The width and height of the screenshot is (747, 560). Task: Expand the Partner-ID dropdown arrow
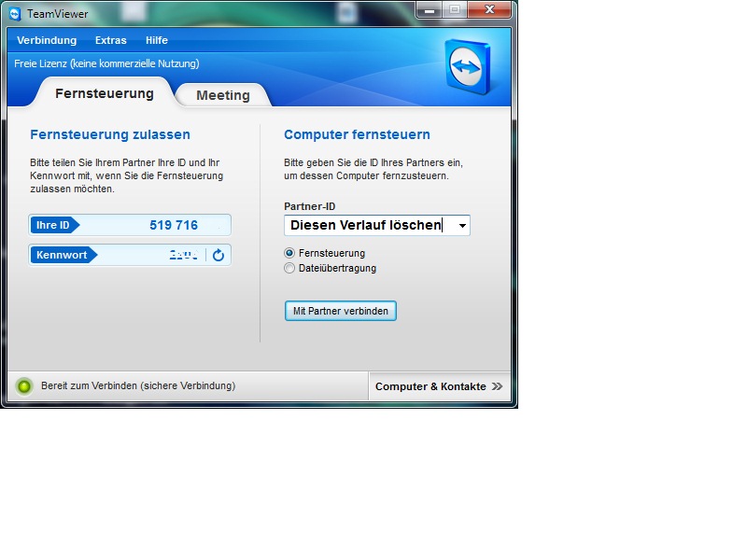tap(462, 226)
